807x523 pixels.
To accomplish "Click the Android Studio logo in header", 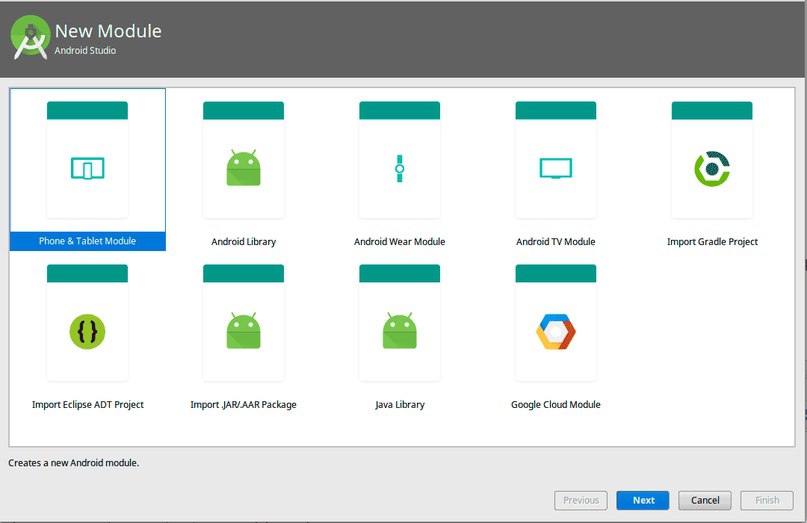I will [x=30, y=37].
